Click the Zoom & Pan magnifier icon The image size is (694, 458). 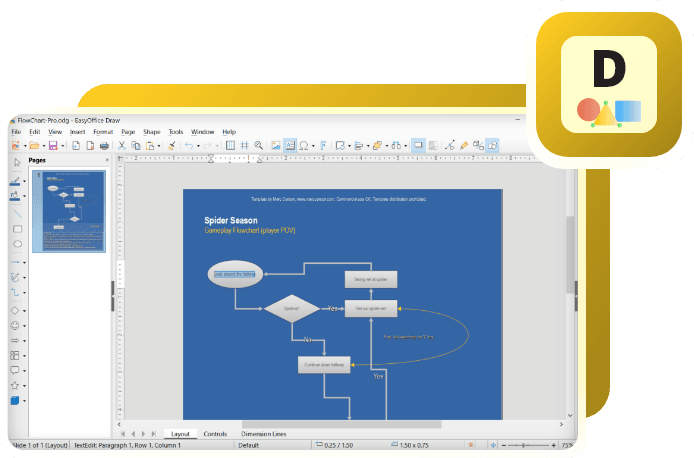(x=258, y=145)
